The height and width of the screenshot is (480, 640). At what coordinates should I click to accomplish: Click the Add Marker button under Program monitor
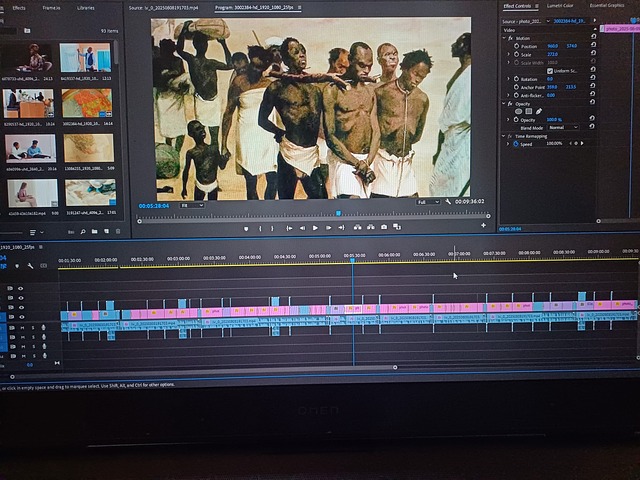[x=246, y=229]
